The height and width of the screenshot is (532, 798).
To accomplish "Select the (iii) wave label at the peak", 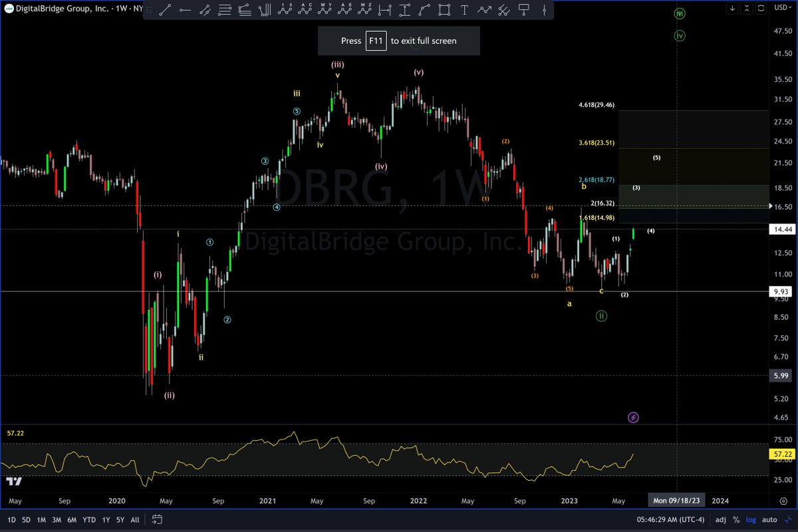I will click(338, 65).
